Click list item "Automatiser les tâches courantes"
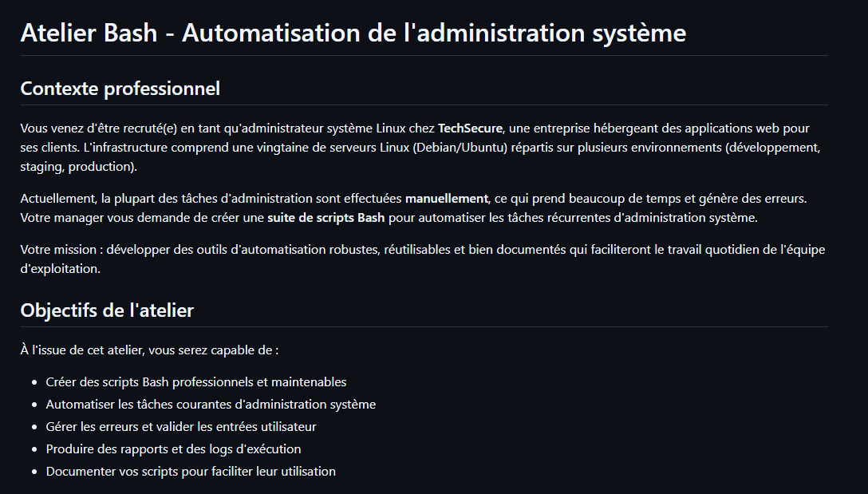This screenshot has width=868, height=494. pyautogui.click(x=211, y=405)
